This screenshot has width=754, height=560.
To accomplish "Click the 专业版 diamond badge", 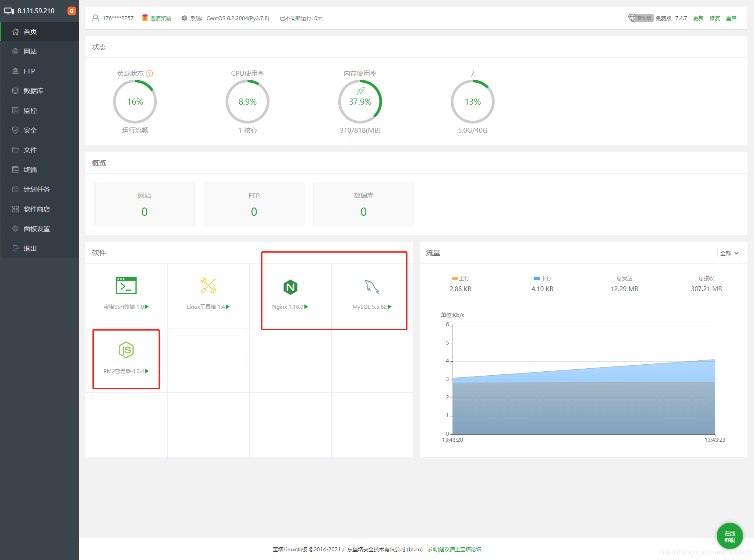I will (641, 18).
